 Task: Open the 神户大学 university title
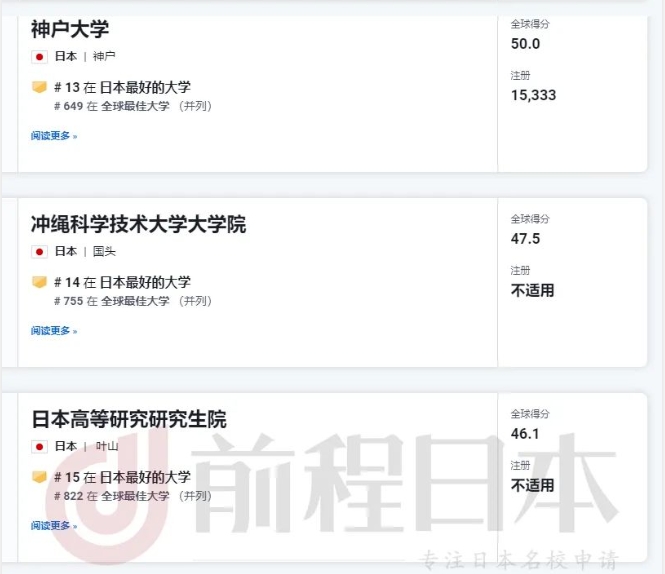tap(70, 29)
